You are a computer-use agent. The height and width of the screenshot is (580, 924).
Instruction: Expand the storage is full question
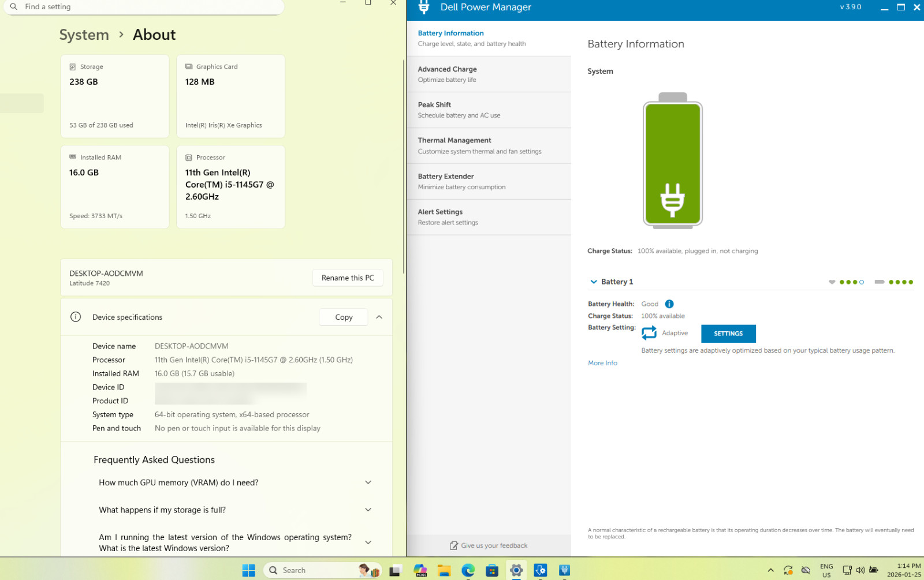pos(235,510)
